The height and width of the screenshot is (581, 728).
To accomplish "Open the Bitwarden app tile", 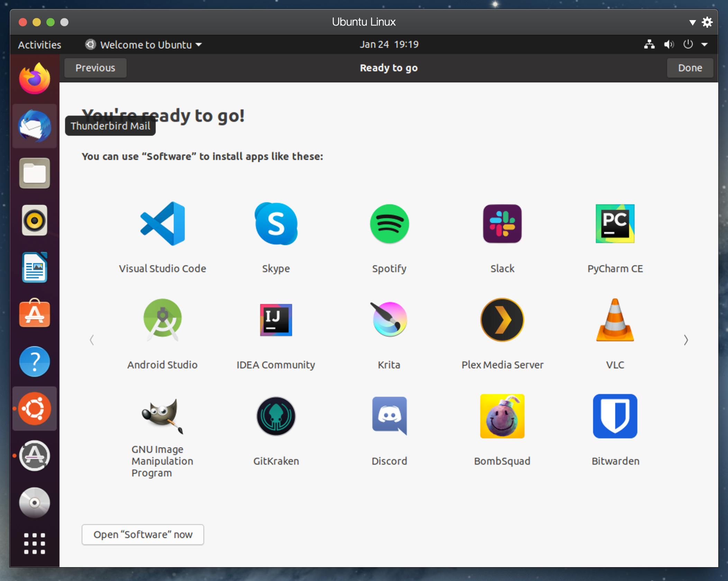I will (615, 416).
